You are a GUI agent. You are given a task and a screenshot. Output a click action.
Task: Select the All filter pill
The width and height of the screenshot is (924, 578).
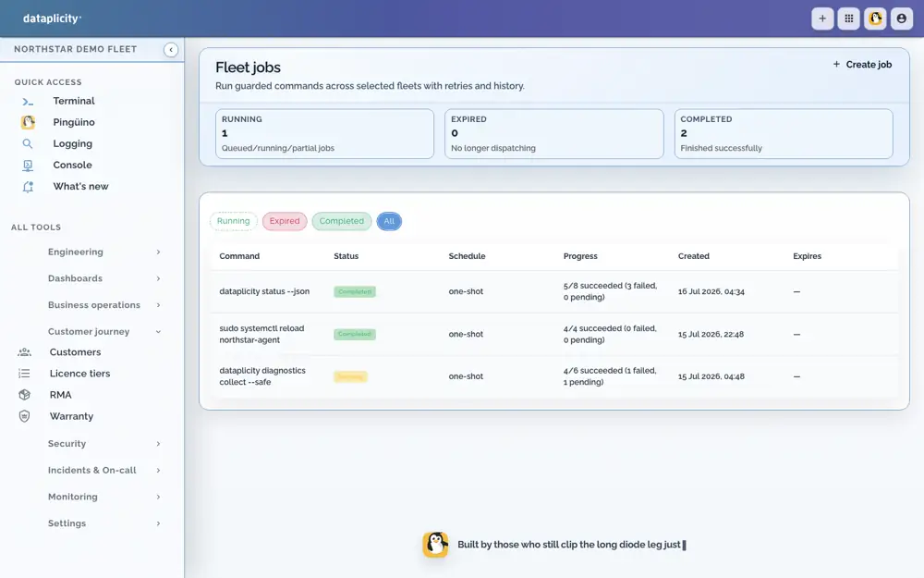click(389, 221)
